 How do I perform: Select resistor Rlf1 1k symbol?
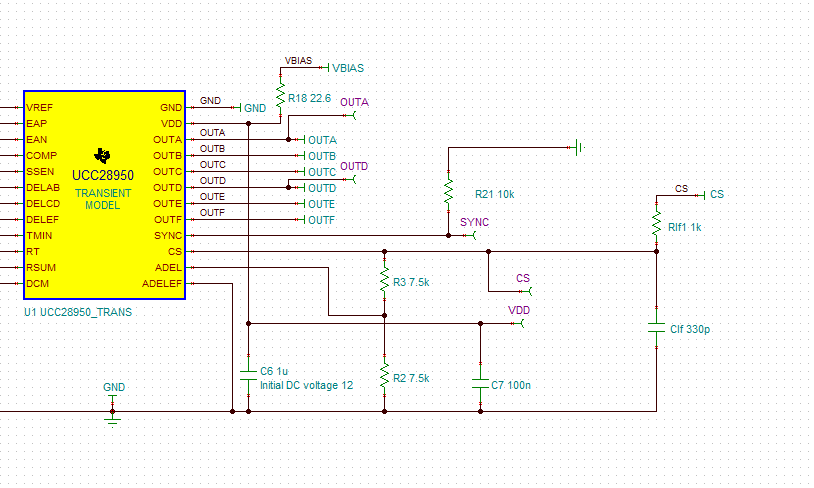click(x=657, y=224)
